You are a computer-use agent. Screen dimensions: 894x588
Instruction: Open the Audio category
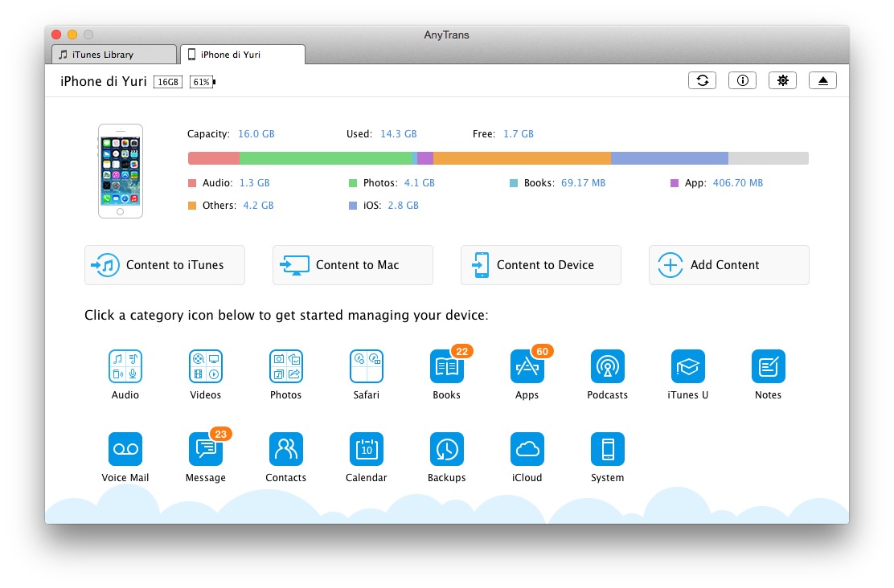point(125,365)
